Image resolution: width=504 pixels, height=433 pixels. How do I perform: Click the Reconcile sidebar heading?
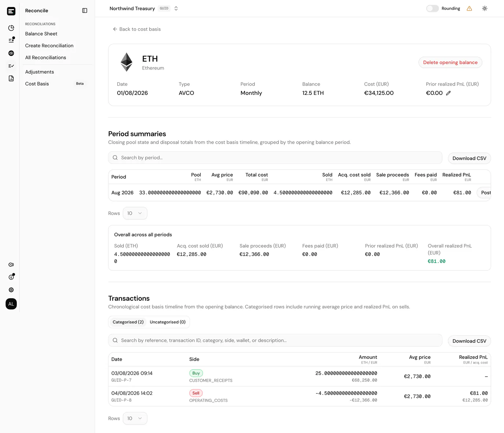point(37,11)
